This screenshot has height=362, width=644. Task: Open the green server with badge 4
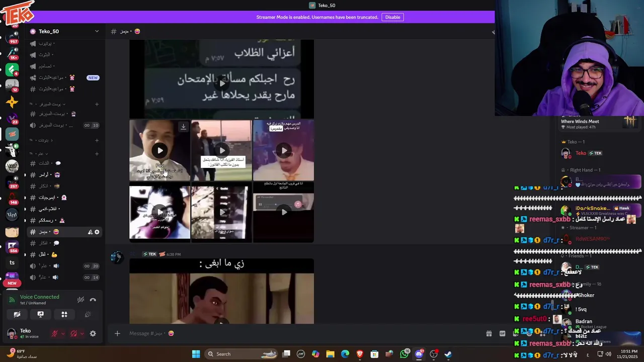[12, 70]
